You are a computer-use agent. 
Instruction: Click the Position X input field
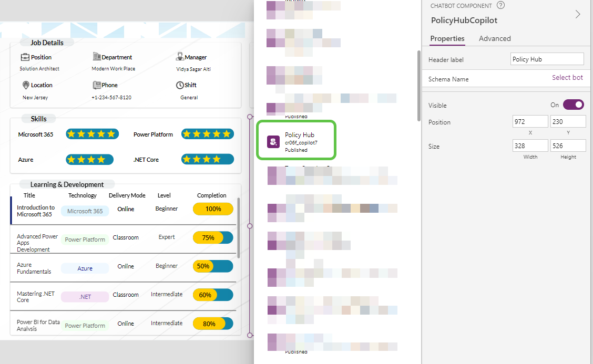click(530, 122)
